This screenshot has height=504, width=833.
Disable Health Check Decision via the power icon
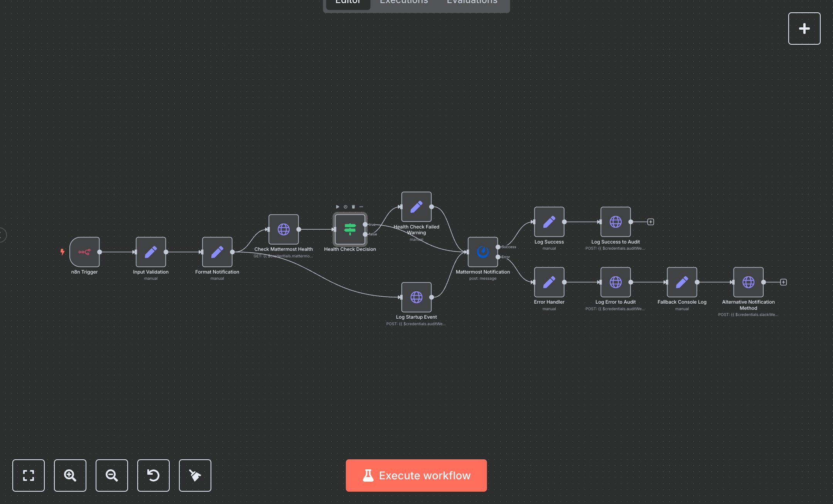345,207
